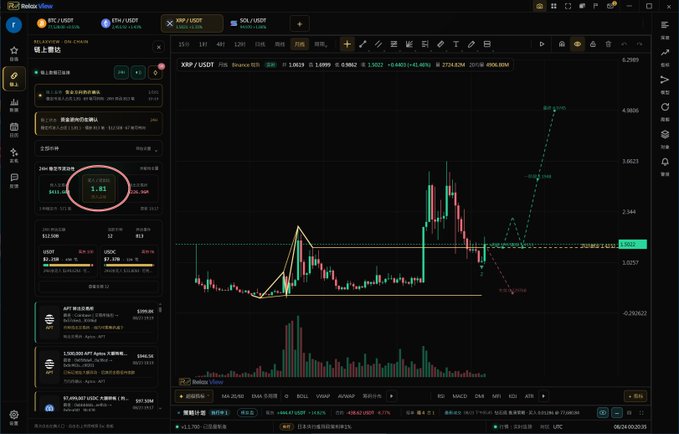
Task: Open the USDT stablecoin card
Action: pyautogui.click(x=68, y=262)
